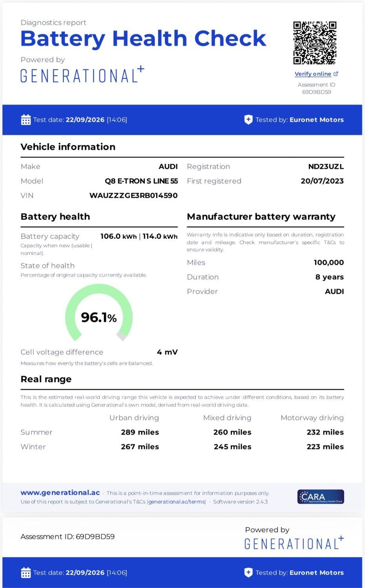Select the Manufacturer battery warranty heading

click(x=261, y=217)
